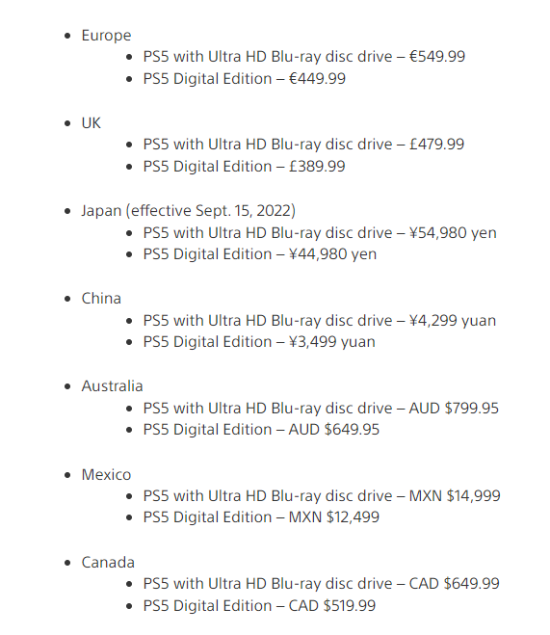Click Japan effective Sept. 15, 2022 heading
Image resolution: width=550 pixels, height=635 pixels.
click(x=188, y=211)
